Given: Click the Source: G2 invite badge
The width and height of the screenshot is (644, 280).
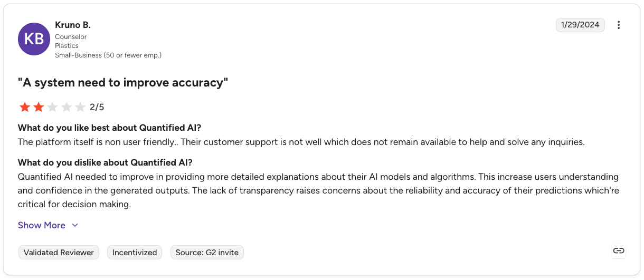Looking at the screenshot, I should (x=207, y=253).
